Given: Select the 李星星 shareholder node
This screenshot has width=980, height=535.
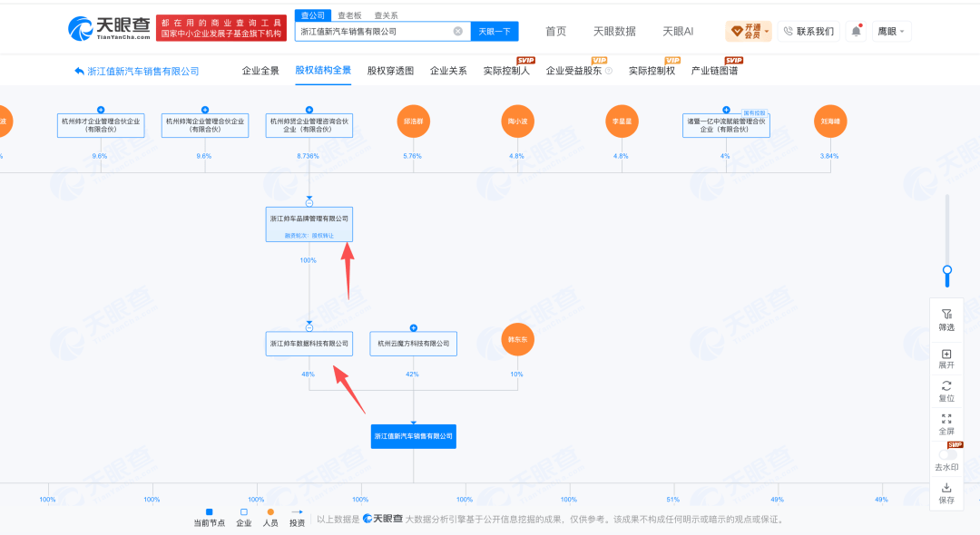Looking at the screenshot, I should pyautogui.click(x=622, y=122).
